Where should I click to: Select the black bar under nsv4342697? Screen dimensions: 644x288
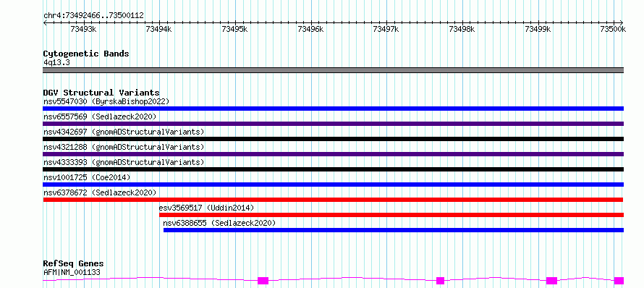point(333,139)
